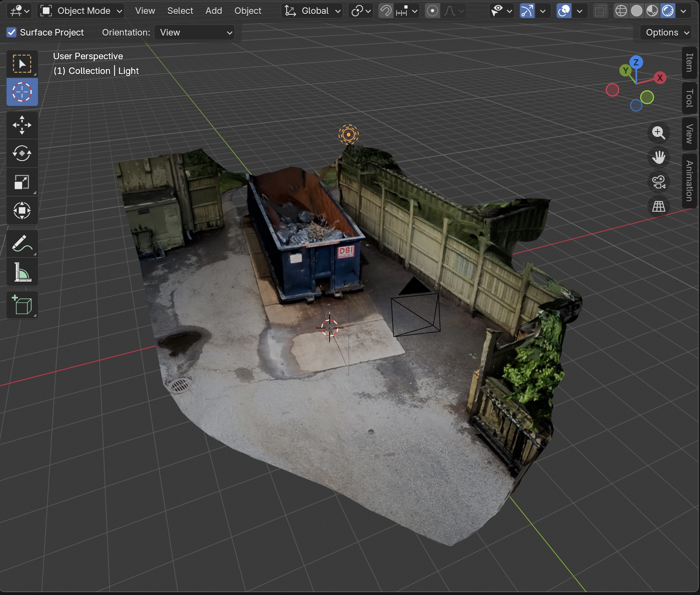Toggle viewport overlays display
The image size is (700, 595).
[x=564, y=11]
